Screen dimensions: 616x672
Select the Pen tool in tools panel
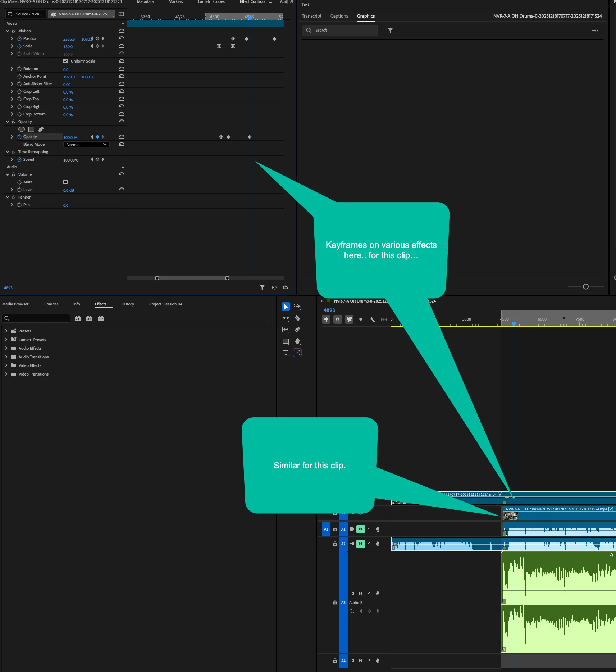click(297, 330)
